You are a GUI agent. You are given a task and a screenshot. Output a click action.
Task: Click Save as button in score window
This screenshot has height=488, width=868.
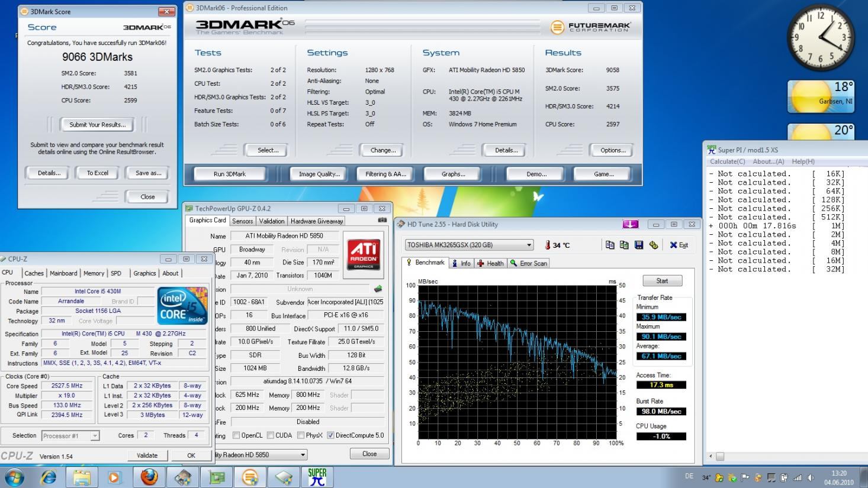pos(148,173)
